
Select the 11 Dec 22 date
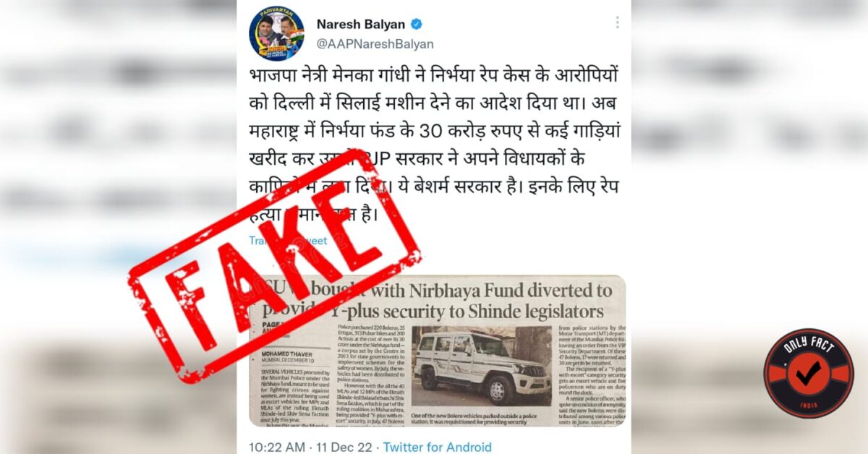(x=345, y=447)
